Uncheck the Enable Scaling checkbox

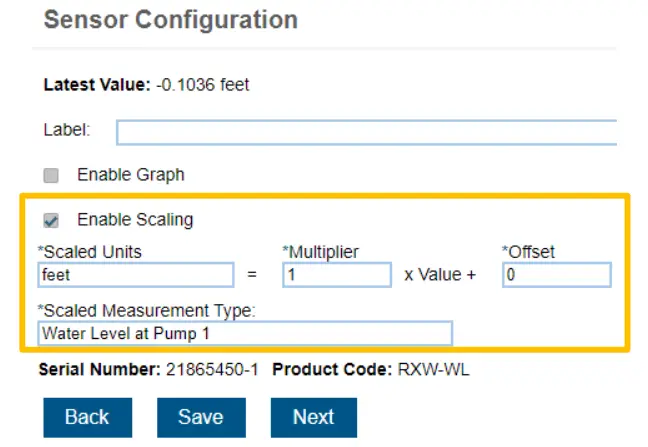pos(51,220)
